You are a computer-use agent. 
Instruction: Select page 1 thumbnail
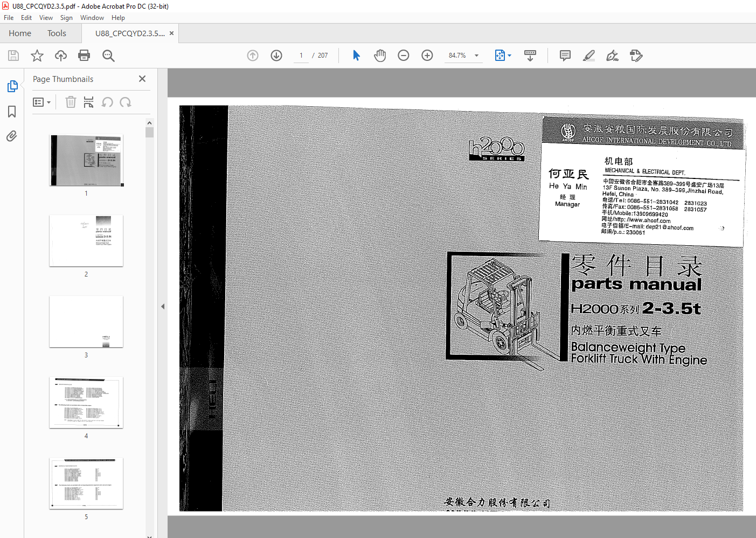(x=86, y=160)
